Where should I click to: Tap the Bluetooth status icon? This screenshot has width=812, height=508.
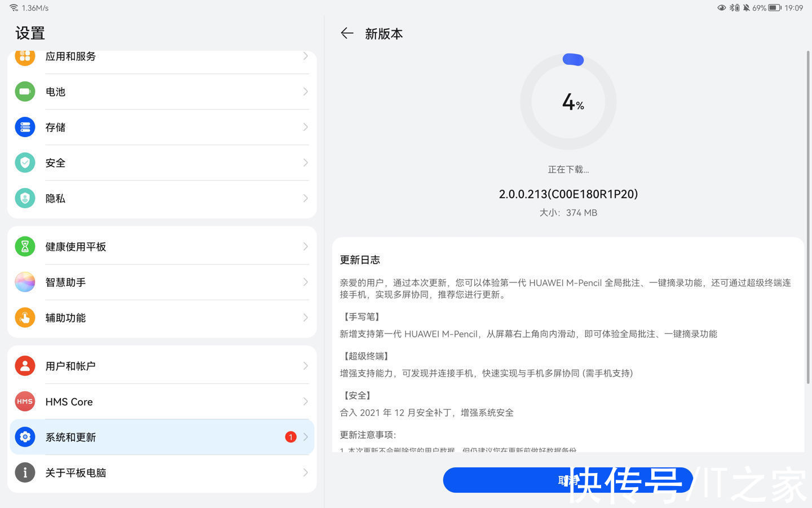[x=734, y=8]
